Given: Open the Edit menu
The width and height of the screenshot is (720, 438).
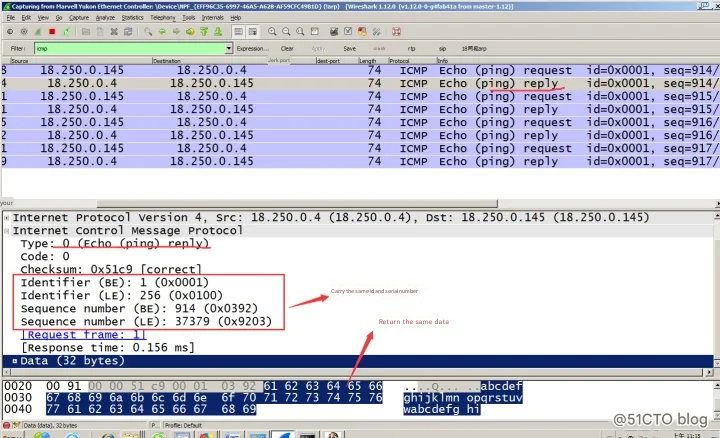Looking at the screenshot, I should pos(26,17).
